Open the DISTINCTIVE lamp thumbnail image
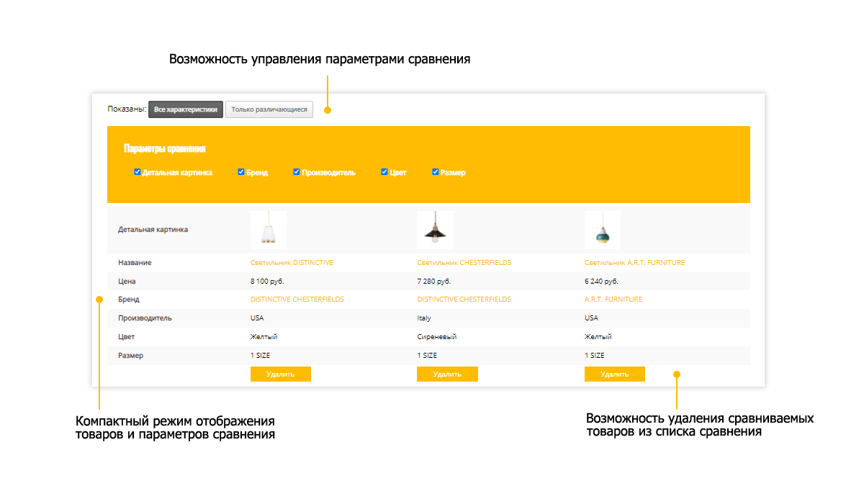The width and height of the screenshot is (864, 504). coord(269,230)
